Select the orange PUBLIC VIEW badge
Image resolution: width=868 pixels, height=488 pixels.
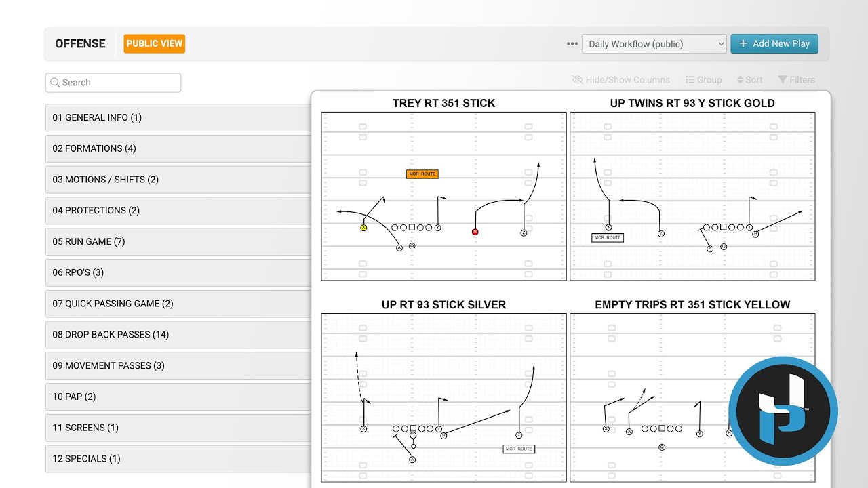155,43
